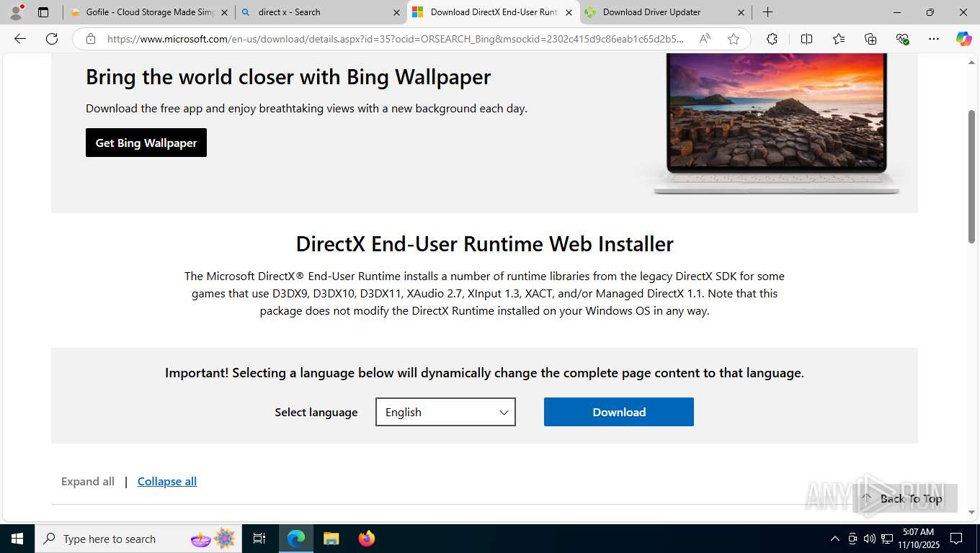Close the Download Driver Updater tab
The image size is (980, 553).
741,12
